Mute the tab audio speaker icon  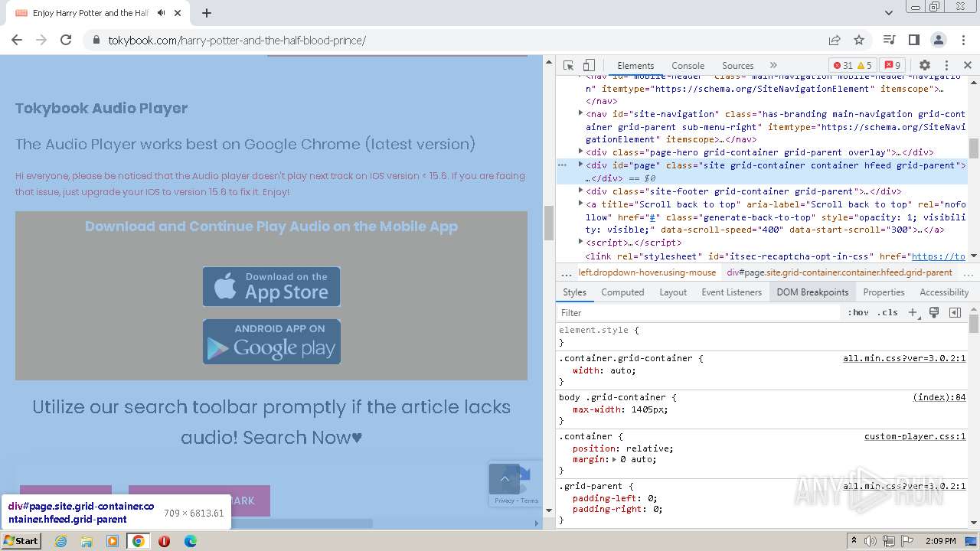[162, 13]
